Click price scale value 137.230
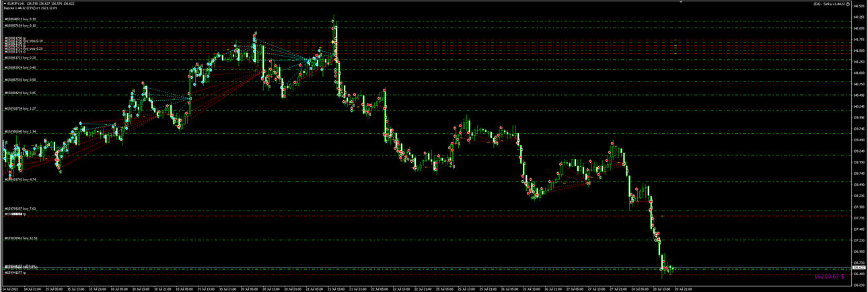The image size is (868, 292). (x=859, y=240)
